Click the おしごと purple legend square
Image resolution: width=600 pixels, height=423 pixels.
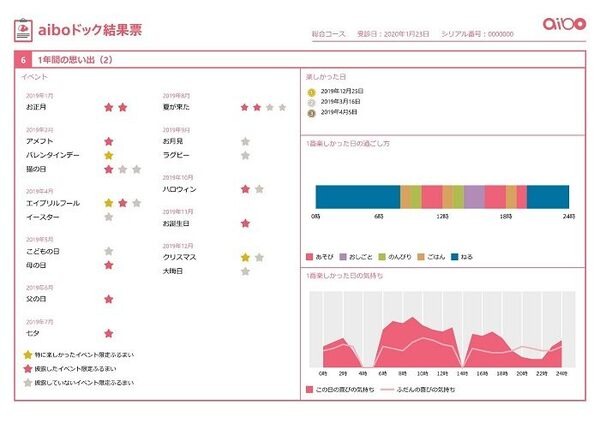(x=344, y=258)
